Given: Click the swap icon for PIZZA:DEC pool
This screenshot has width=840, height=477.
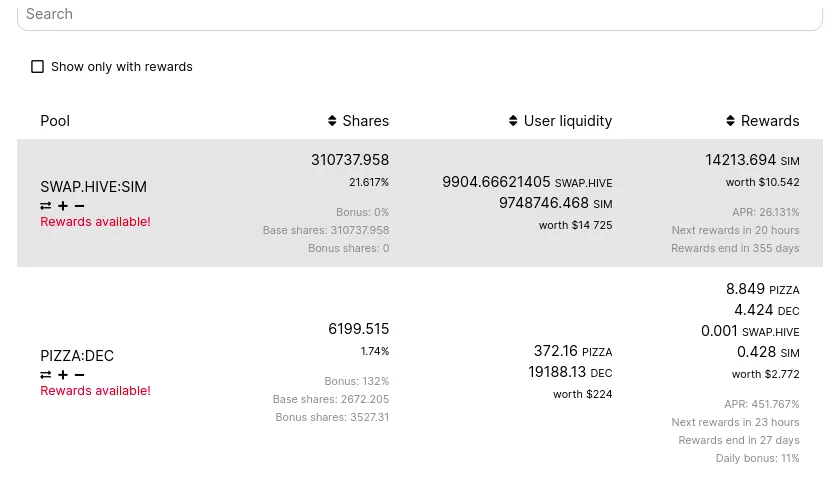Looking at the screenshot, I should coord(46,375).
